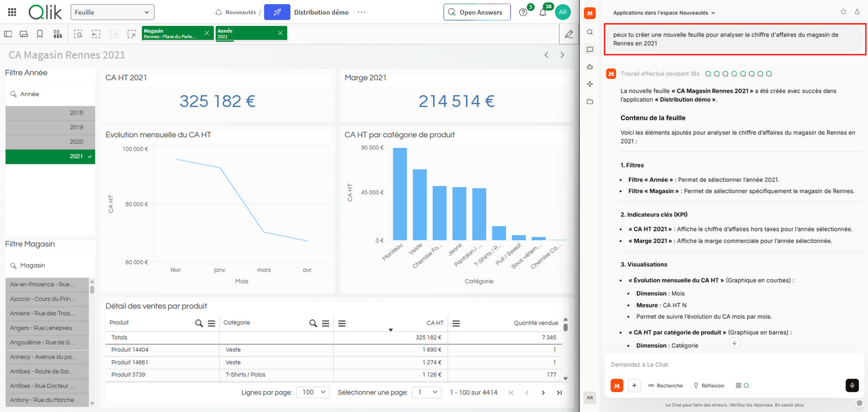Open the Feuille sheet dropdown
Image resolution: width=868 pixels, height=412 pixels.
(112, 12)
